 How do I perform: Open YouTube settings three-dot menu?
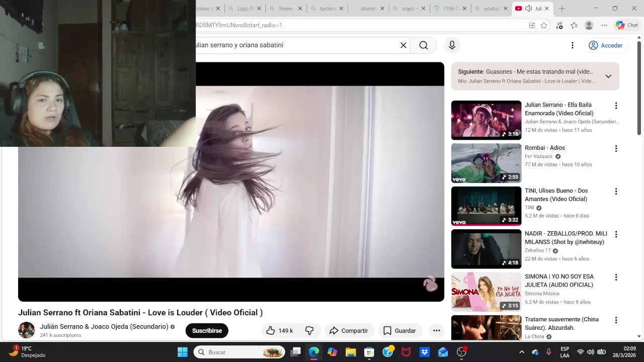coord(572,45)
